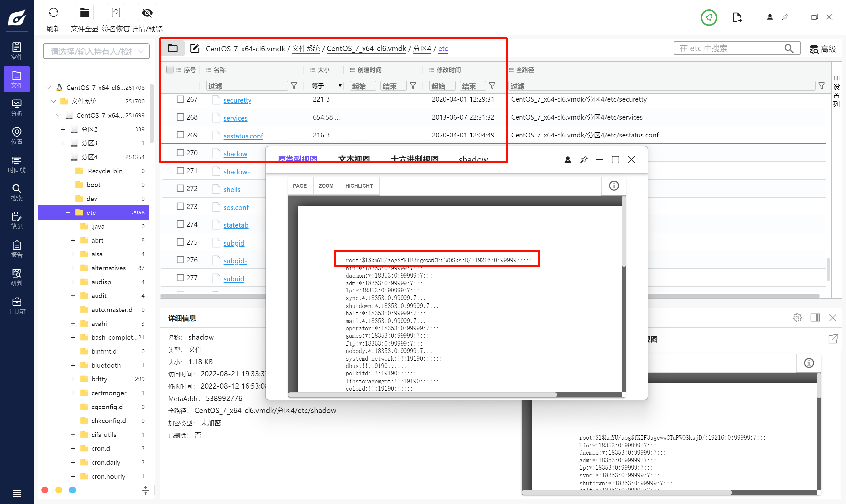The width and height of the screenshot is (846, 504).
Task: Open the sestatus.conf file link
Action: 243,136
